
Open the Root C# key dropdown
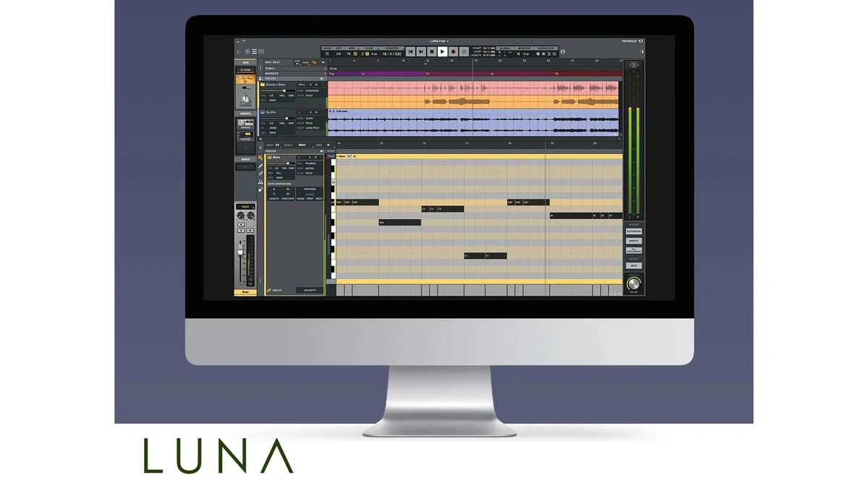[x=277, y=145]
